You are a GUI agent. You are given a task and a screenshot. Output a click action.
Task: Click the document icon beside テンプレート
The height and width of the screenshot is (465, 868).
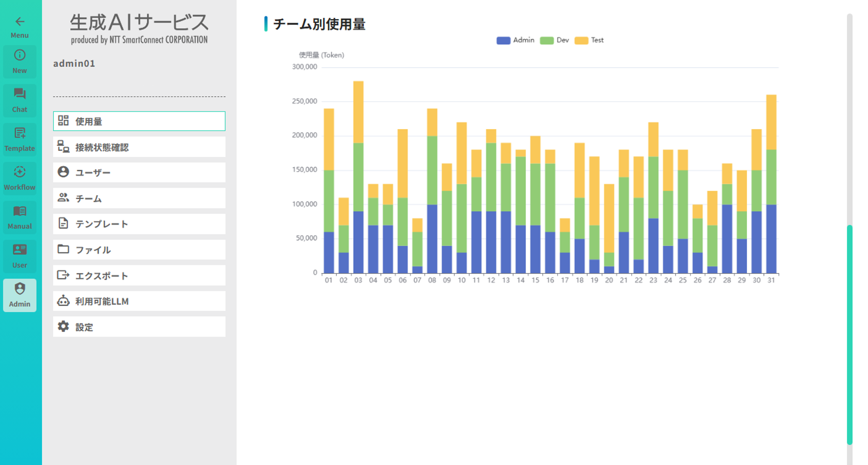coord(63,223)
